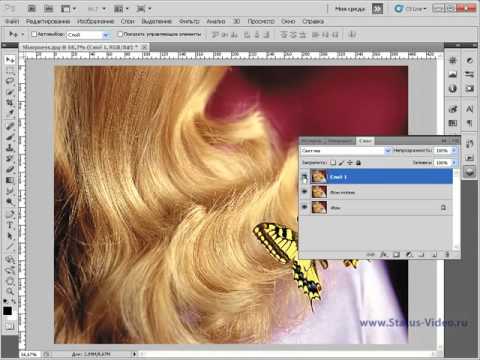Open the Файл menu
This screenshot has width=480, height=360.
point(12,21)
